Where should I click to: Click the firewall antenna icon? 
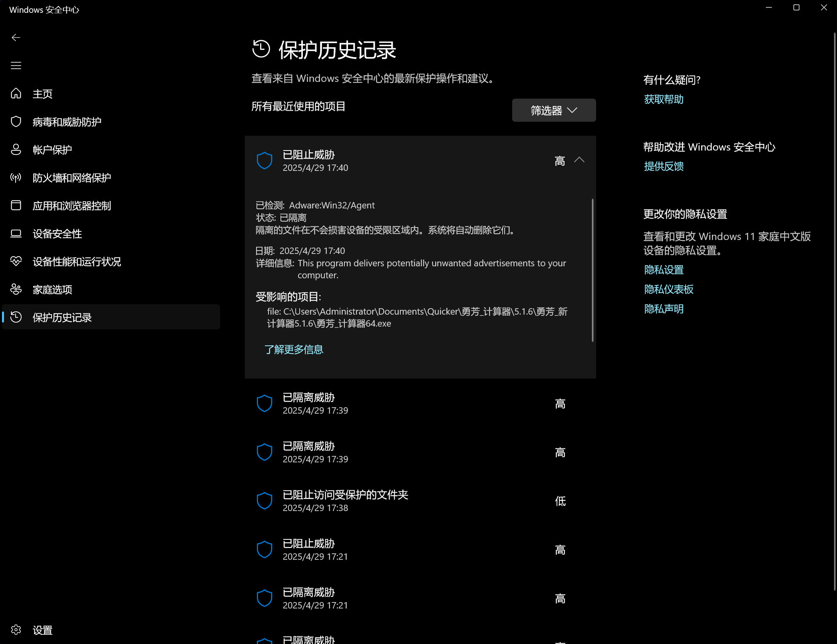click(16, 177)
